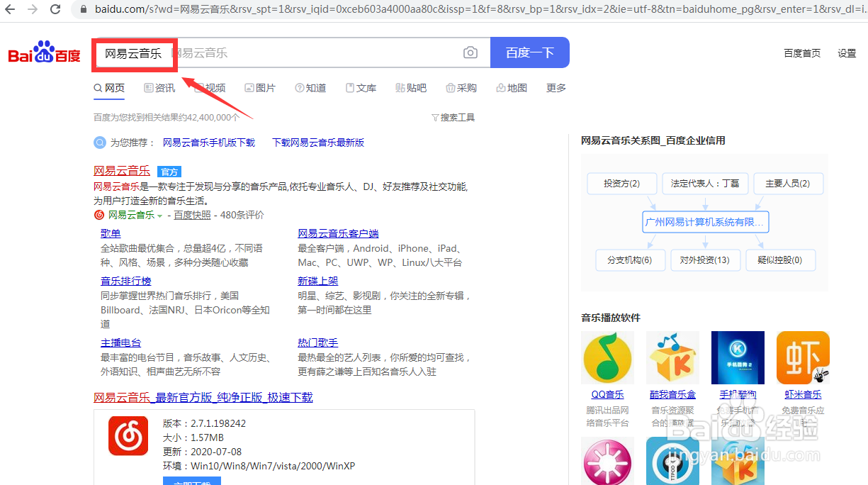This screenshot has width=868, height=485.
Task: Open 设置 in the top right
Action: [x=847, y=53]
